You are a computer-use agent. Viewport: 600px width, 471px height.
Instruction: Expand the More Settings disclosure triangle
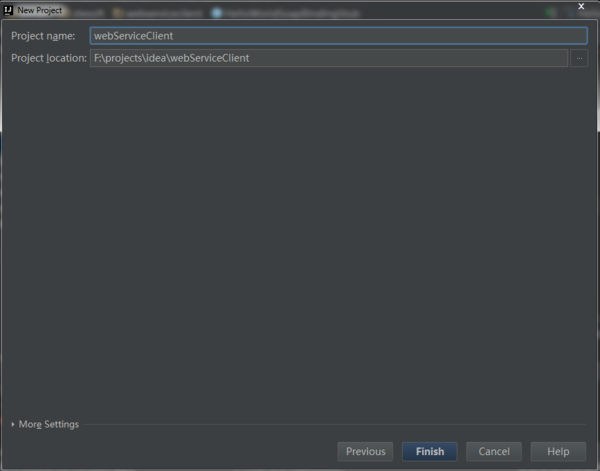pyautogui.click(x=12, y=424)
